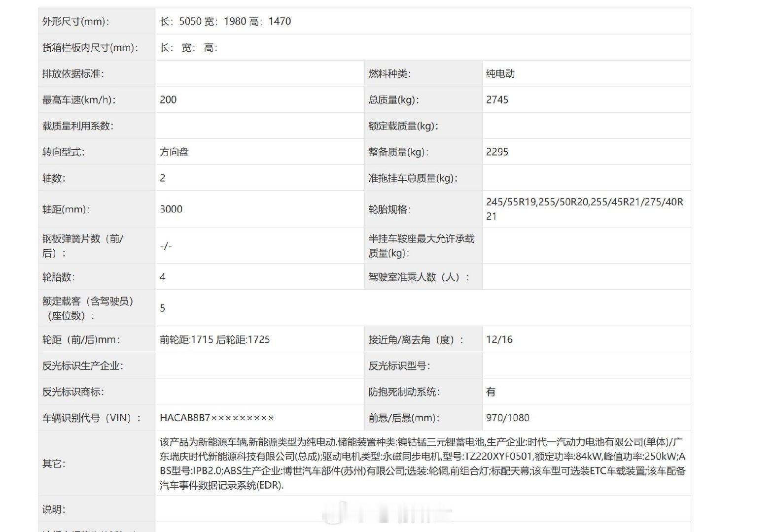Click the 说明 label
This screenshot has height=532, width=775.
pos(54,509)
